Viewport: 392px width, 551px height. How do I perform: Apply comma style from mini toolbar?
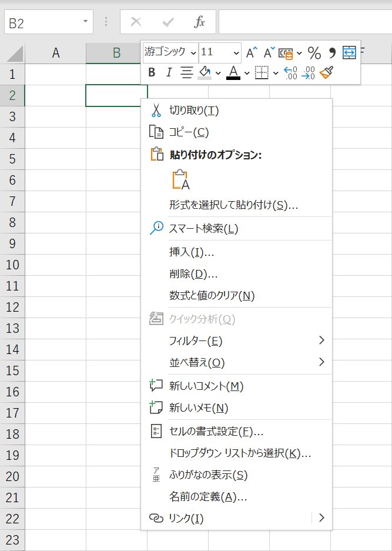click(x=332, y=53)
